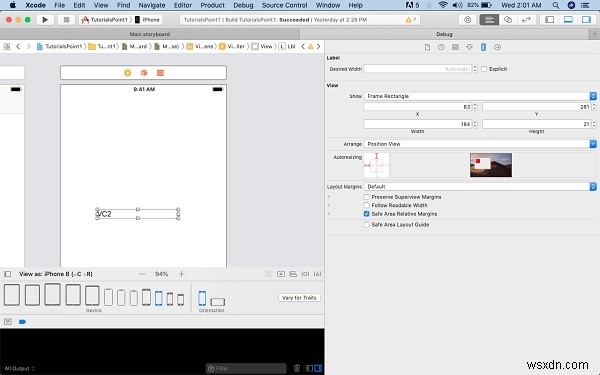Jump to the next issue arrow
This screenshot has width=600, height=375.
pyautogui.click(x=318, y=47)
